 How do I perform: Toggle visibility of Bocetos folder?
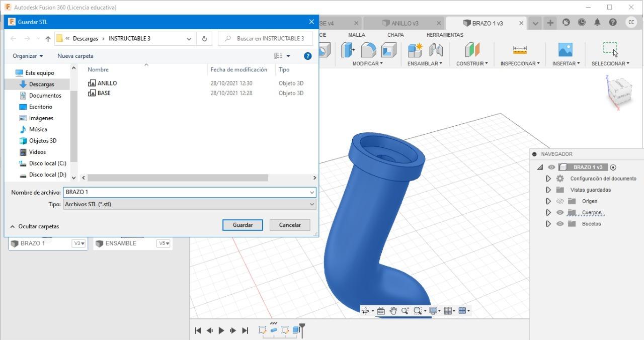tap(560, 224)
